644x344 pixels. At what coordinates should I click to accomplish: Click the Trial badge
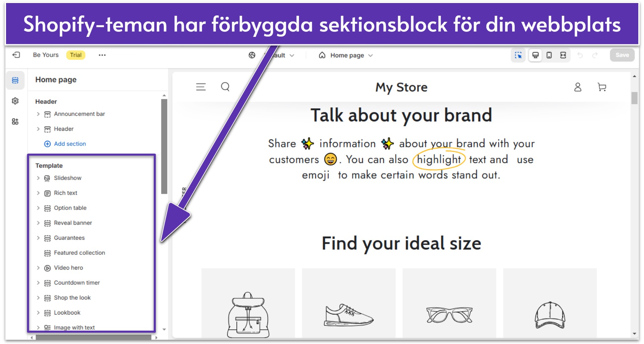point(76,55)
